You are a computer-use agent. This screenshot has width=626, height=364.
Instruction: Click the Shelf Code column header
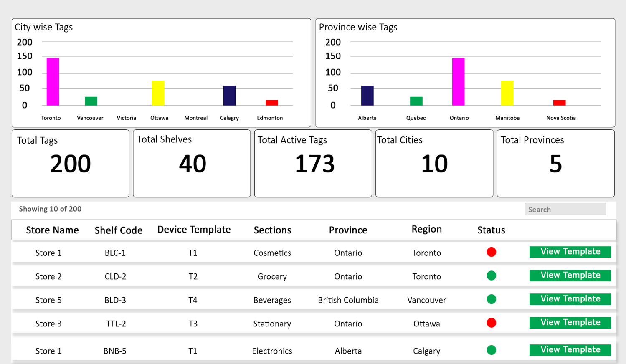tap(118, 230)
